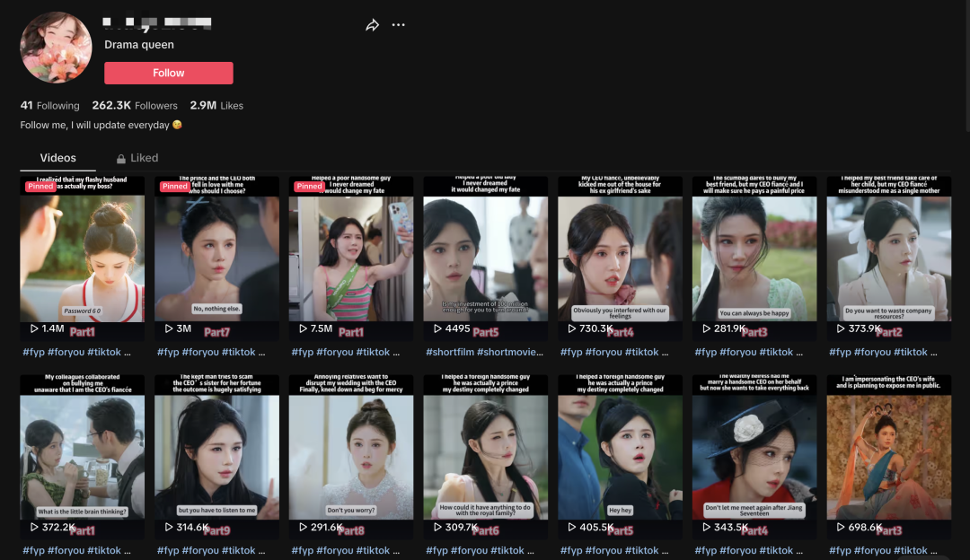Switch to the Videos tab
Screen dimensions: 970x560
pyautogui.click(x=57, y=158)
